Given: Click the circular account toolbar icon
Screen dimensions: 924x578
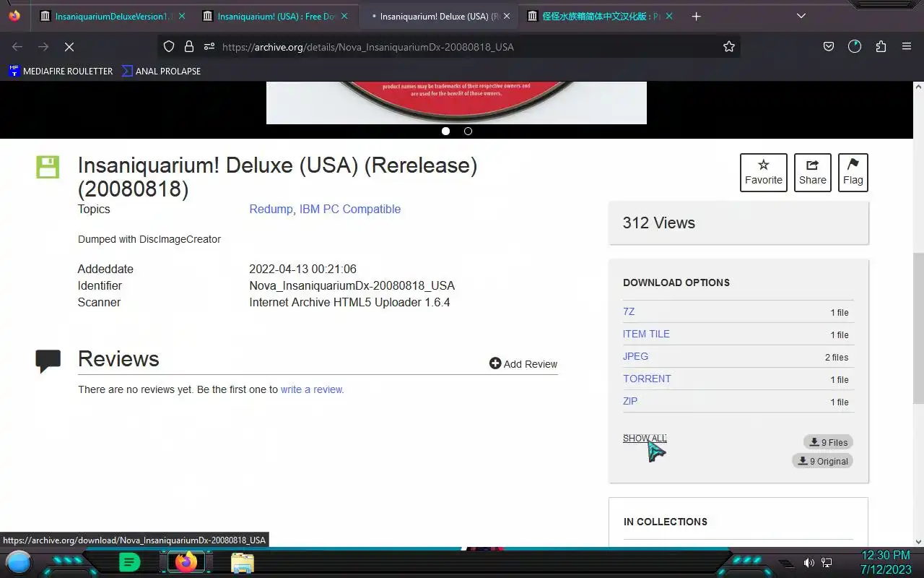Looking at the screenshot, I should tap(855, 46).
